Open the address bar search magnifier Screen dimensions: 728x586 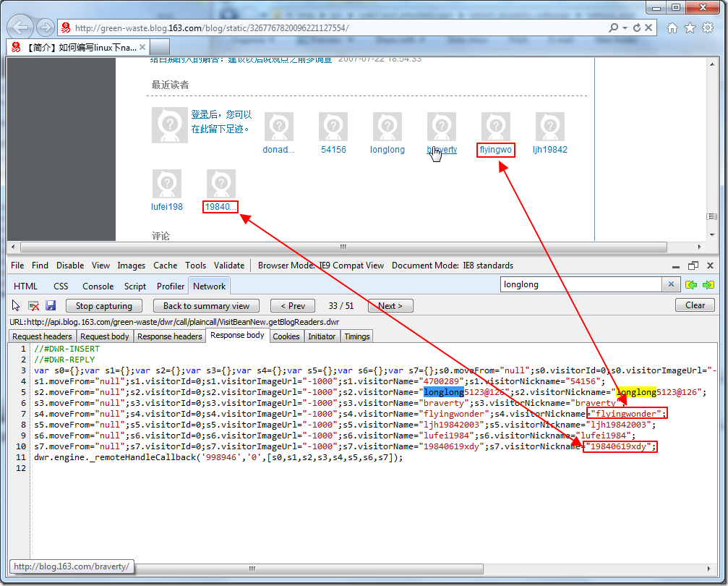coord(613,28)
